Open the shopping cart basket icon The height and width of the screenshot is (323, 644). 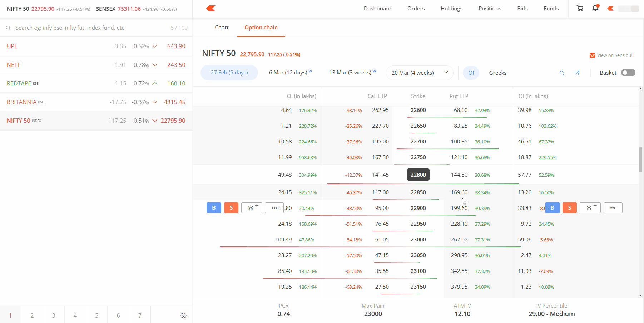(x=580, y=8)
